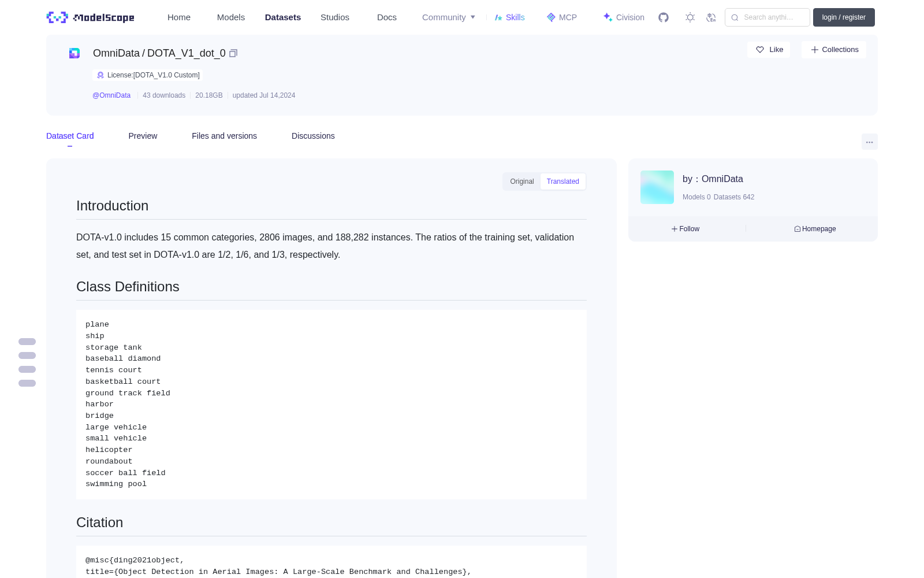Copy dataset name DOTA_V1_dot_0 icon
The width and height of the screenshot is (924, 578).
point(233,53)
